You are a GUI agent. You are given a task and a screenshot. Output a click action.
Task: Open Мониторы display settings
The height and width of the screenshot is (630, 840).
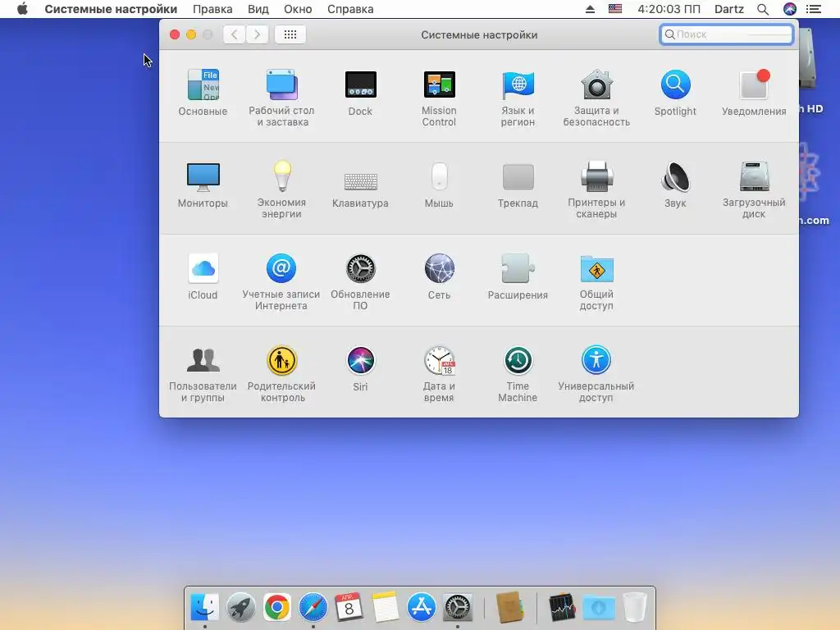point(203,185)
